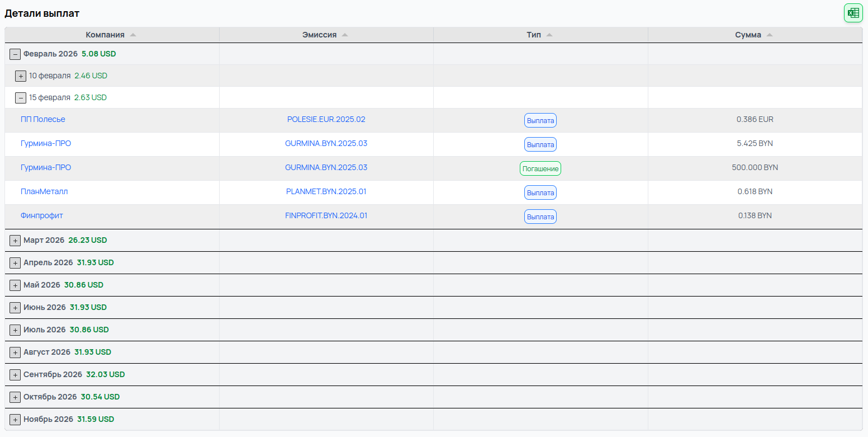Image resolution: width=868 pixels, height=437 pixels.
Task: Open the ПланМеталл company link
Action: 44,191
